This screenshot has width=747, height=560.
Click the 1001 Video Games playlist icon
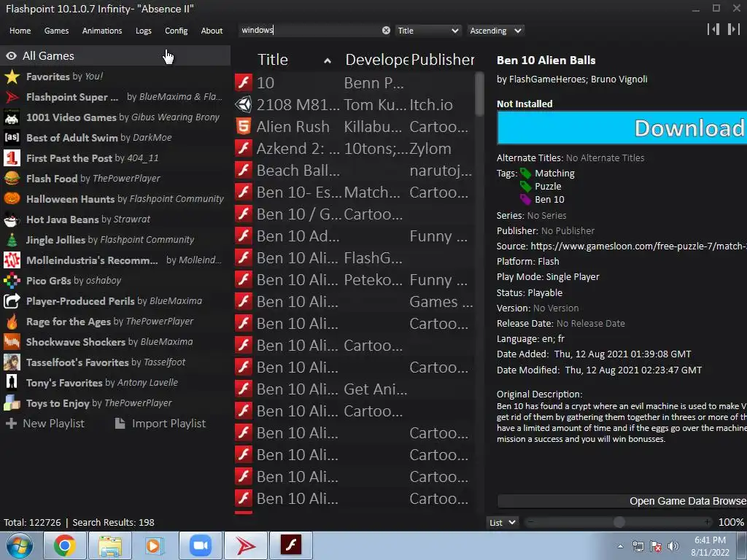[12, 117]
